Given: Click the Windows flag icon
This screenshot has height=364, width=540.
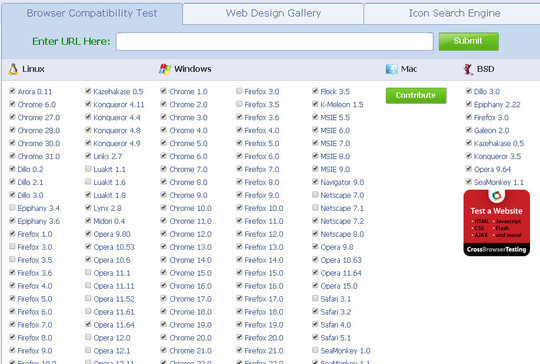Looking at the screenshot, I should [165, 69].
